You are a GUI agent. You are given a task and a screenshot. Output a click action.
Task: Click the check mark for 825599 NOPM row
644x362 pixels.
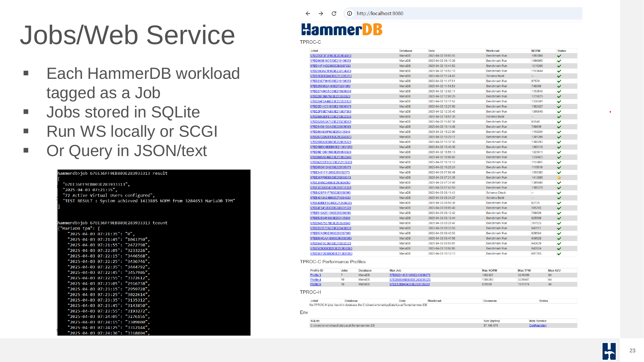(559, 218)
